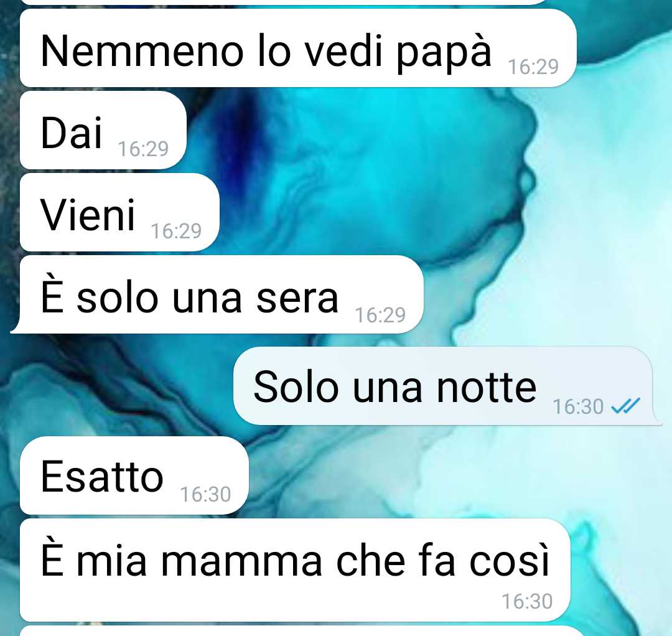Click the 16:30 timestamp beside 'Esatto'

205,494
